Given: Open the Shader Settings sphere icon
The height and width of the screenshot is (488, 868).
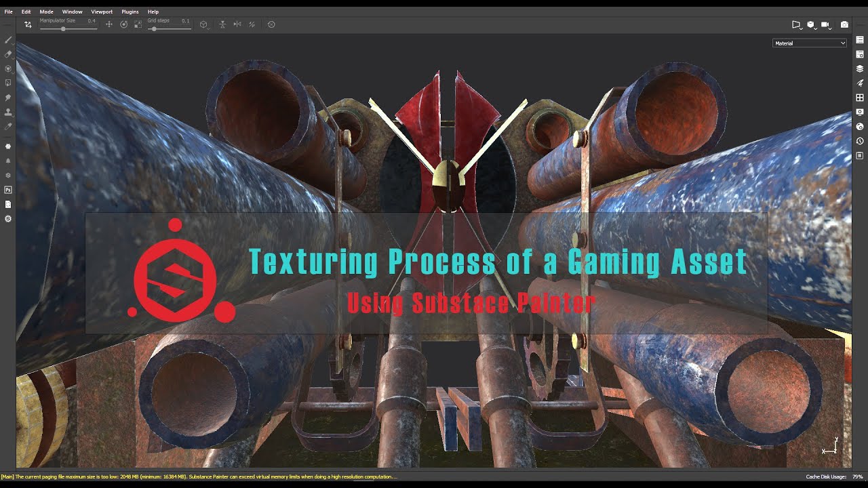Looking at the screenshot, I should tap(860, 126).
